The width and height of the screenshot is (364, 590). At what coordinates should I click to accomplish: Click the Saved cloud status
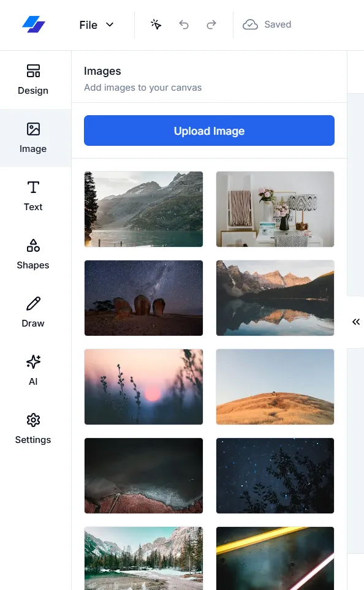point(267,25)
